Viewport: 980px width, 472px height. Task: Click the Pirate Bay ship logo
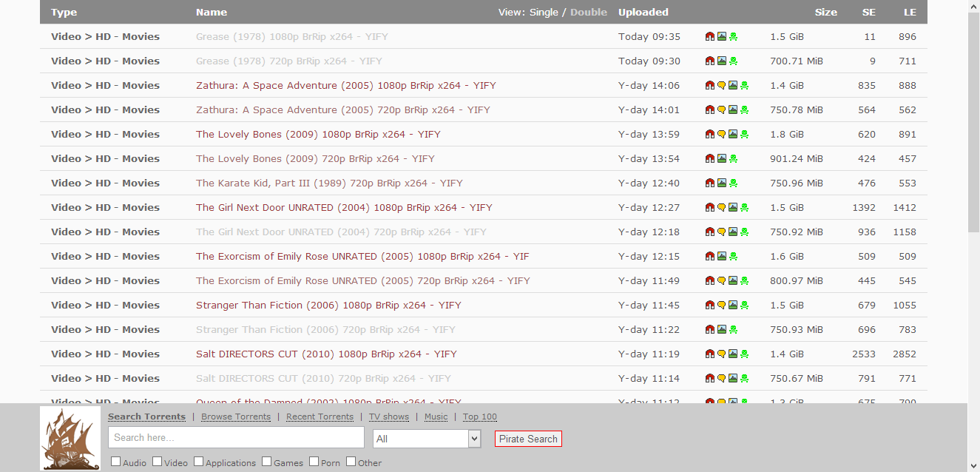(x=70, y=439)
